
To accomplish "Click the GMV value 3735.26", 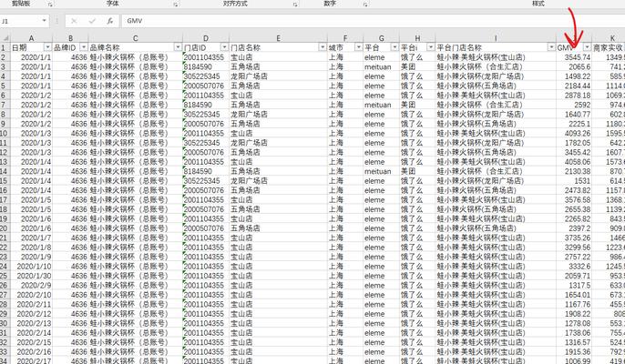I will 578,238.
